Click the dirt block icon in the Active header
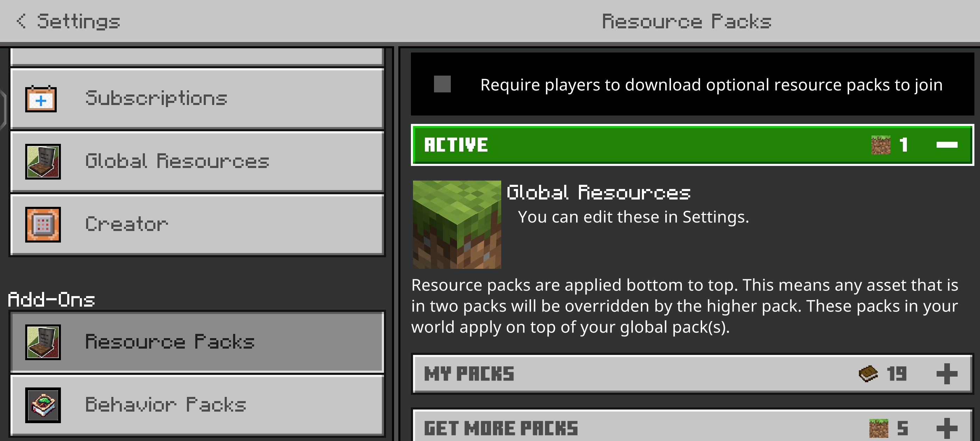The image size is (980, 441). click(881, 145)
